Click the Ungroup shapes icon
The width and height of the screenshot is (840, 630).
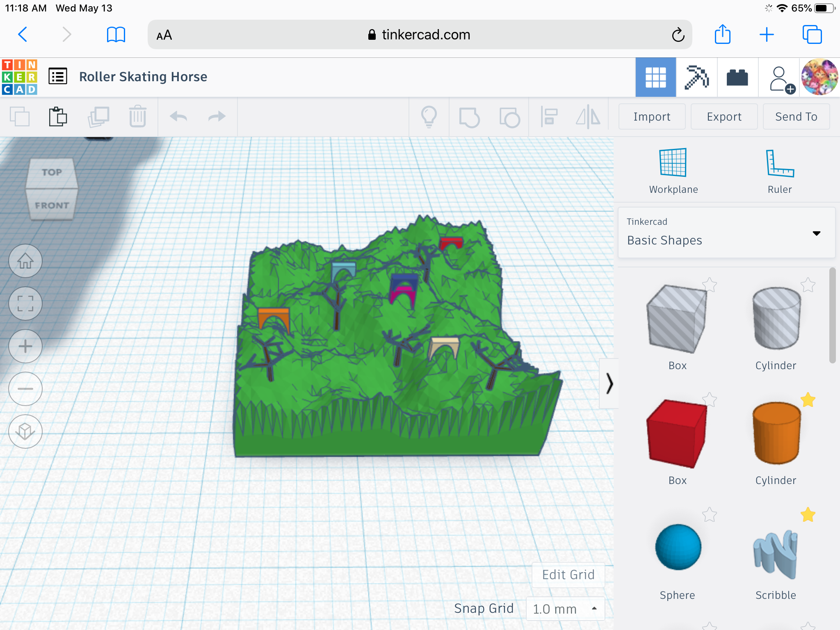pyautogui.click(x=509, y=117)
